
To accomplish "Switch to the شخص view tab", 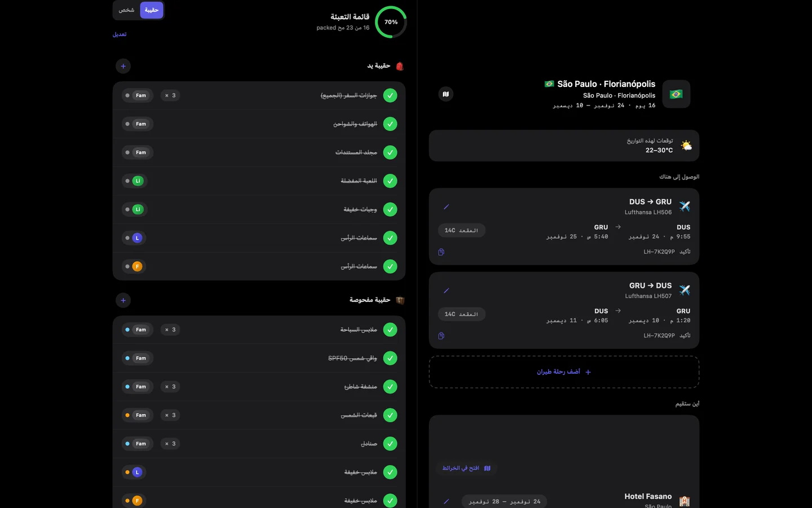I will point(126,10).
